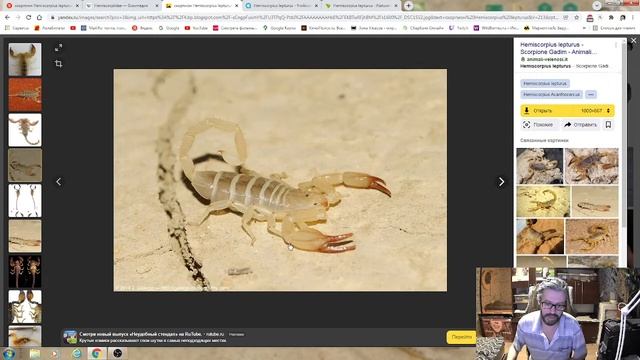Screen dimensions: 640x360
Task: Close the image viewer with X
Action: coord(633,41)
